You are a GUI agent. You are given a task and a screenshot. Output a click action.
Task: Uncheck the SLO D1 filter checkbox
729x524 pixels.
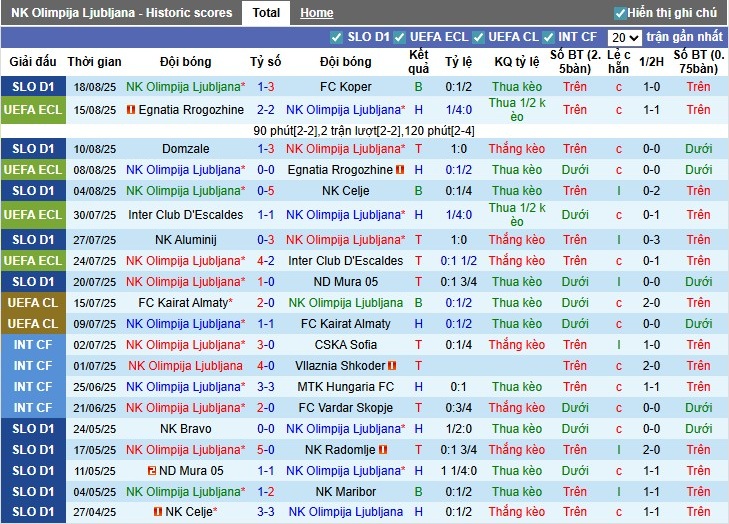tap(336, 37)
